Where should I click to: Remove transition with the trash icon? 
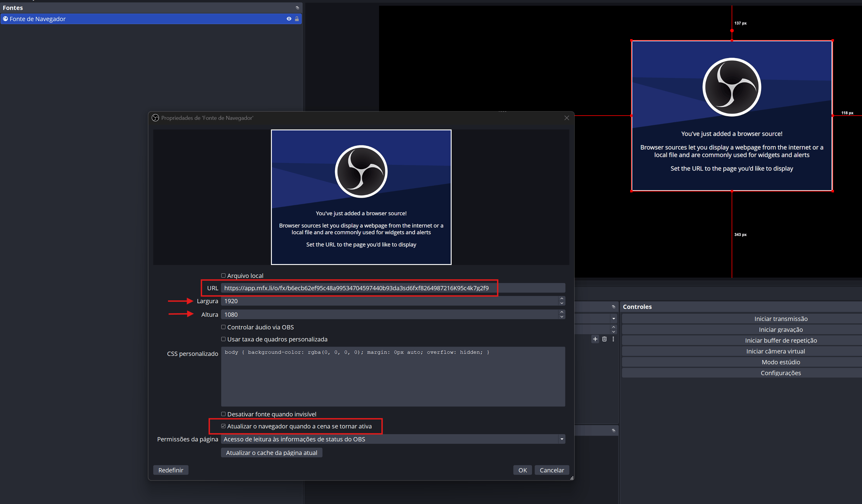click(x=605, y=339)
